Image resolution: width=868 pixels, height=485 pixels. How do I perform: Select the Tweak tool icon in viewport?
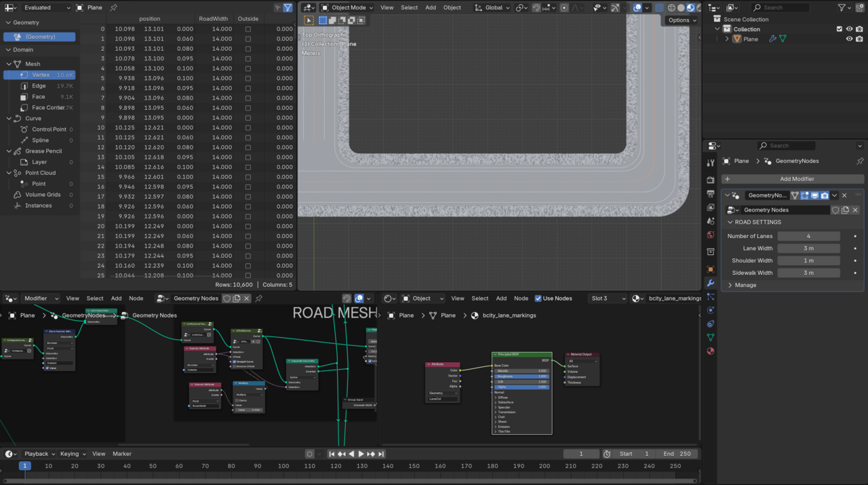tap(309, 20)
